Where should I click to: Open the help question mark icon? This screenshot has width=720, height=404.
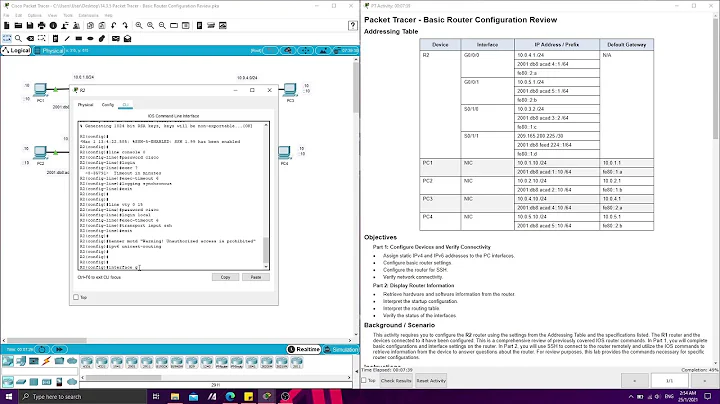353,25
